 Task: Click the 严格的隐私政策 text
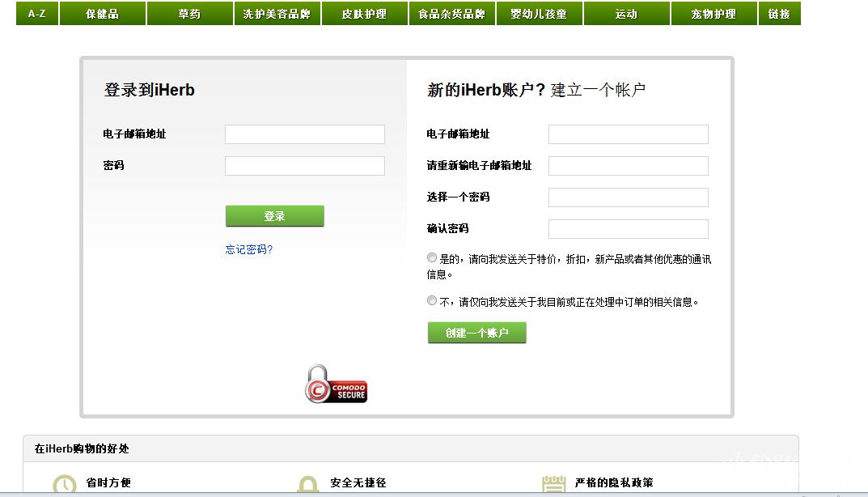click(614, 482)
